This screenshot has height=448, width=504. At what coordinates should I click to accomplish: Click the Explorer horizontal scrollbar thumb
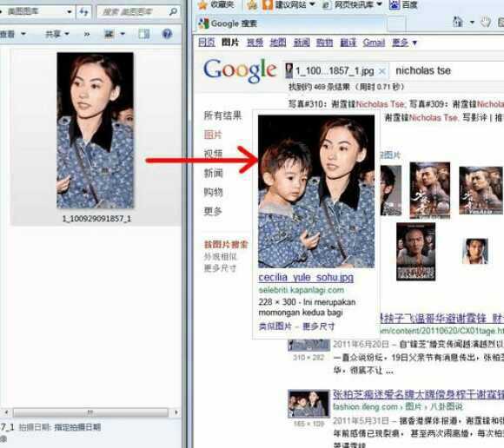click(x=90, y=412)
